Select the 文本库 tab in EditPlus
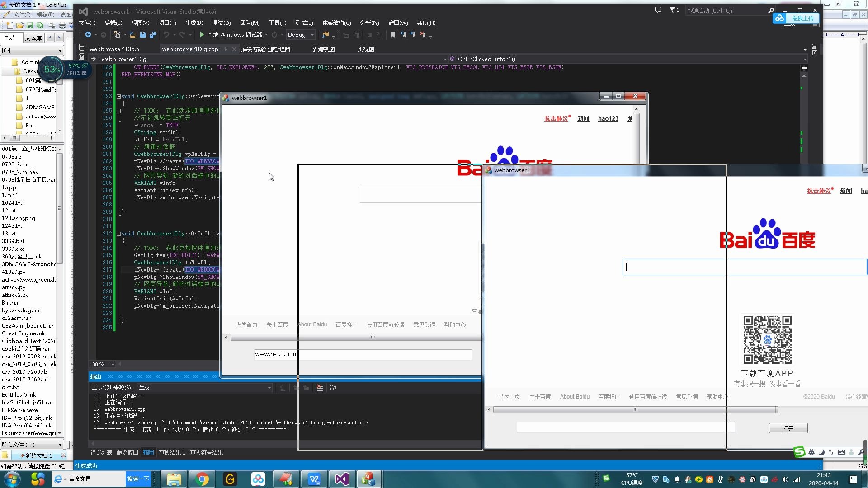This screenshot has height=488, width=868. [33, 38]
